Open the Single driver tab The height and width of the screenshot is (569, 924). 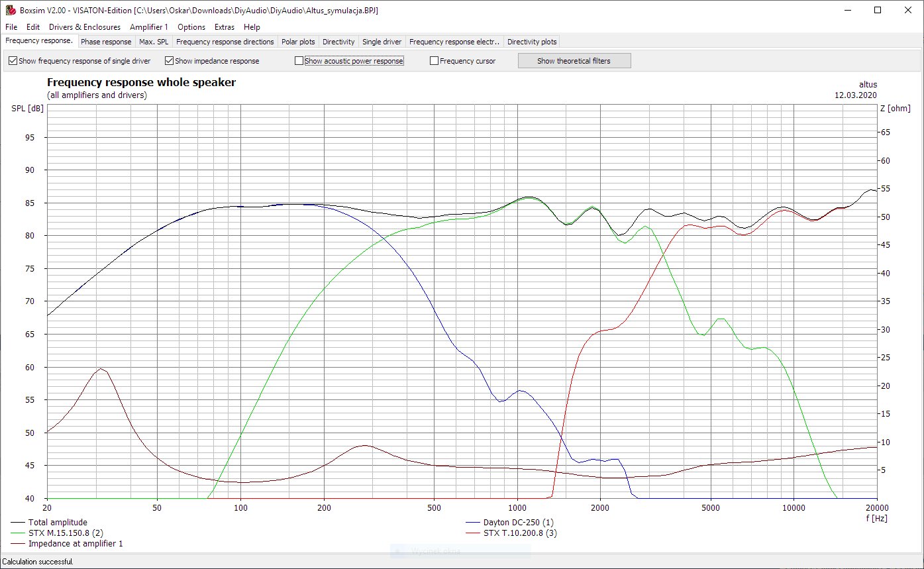tap(382, 42)
